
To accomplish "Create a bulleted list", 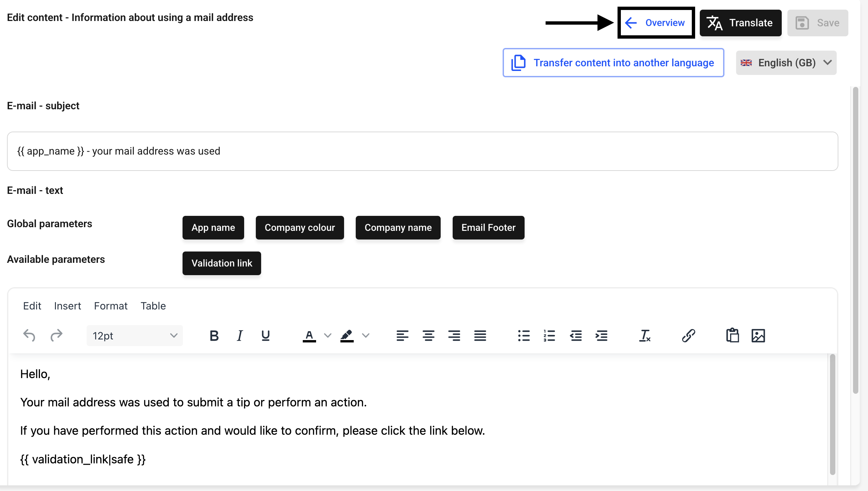I will pyautogui.click(x=524, y=335).
